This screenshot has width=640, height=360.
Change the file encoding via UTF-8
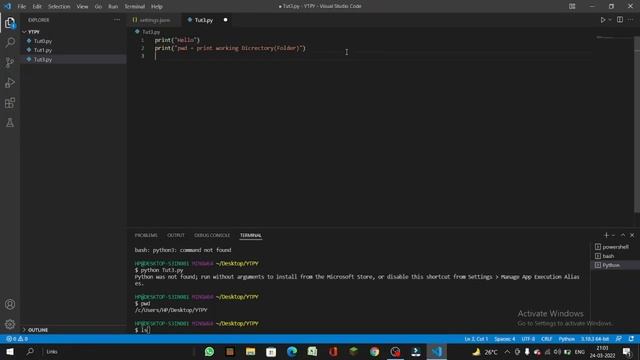point(528,339)
